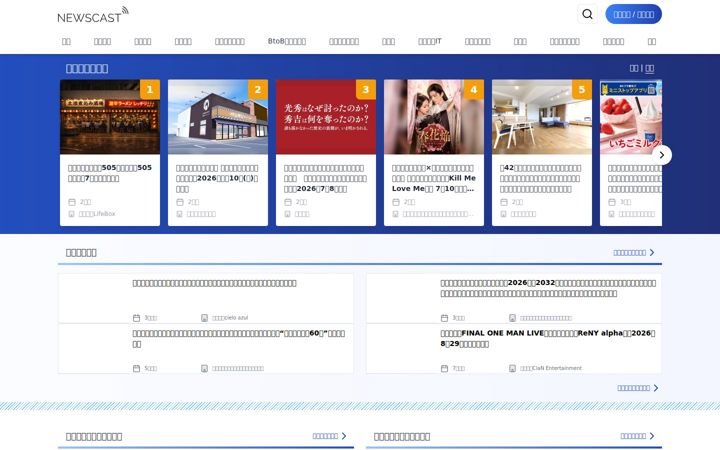Image resolution: width=720 pixels, height=450 pixels.
Task: Select the underlined ranking period option
Action: [x=650, y=68]
